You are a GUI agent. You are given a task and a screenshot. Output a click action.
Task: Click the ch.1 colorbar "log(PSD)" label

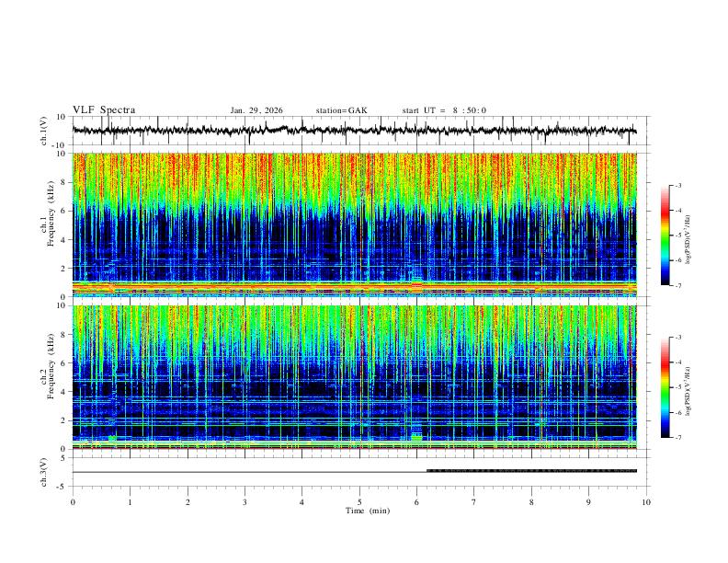(688, 239)
